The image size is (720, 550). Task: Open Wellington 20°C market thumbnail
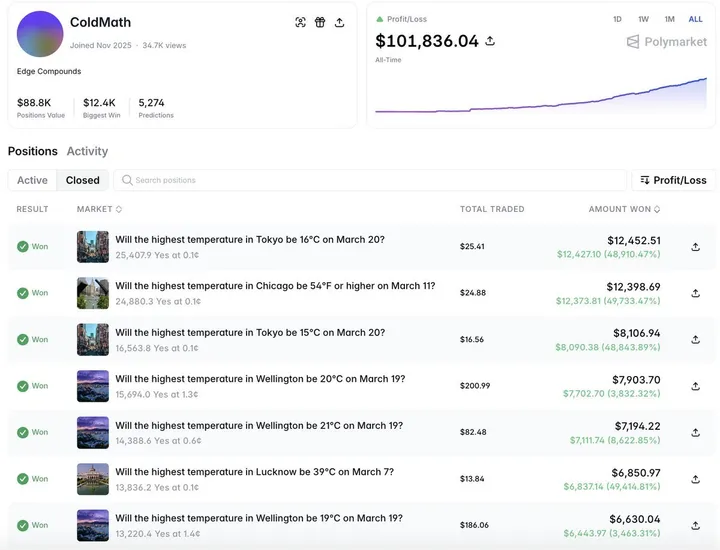point(93,386)
